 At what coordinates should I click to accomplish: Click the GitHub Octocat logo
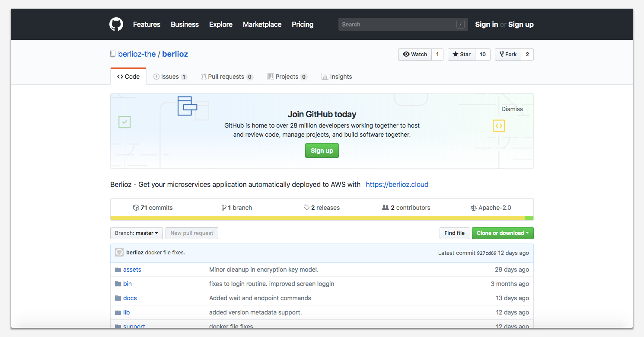coord(116,24)
